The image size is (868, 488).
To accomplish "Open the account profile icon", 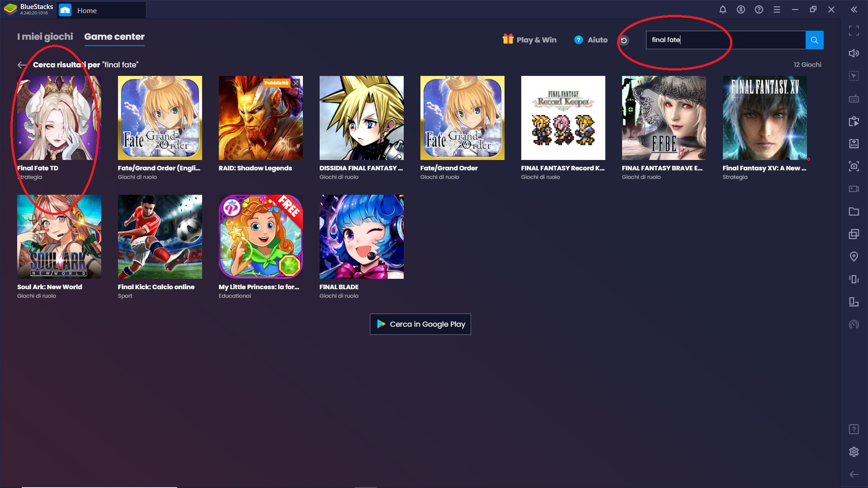I will point(741,9).
